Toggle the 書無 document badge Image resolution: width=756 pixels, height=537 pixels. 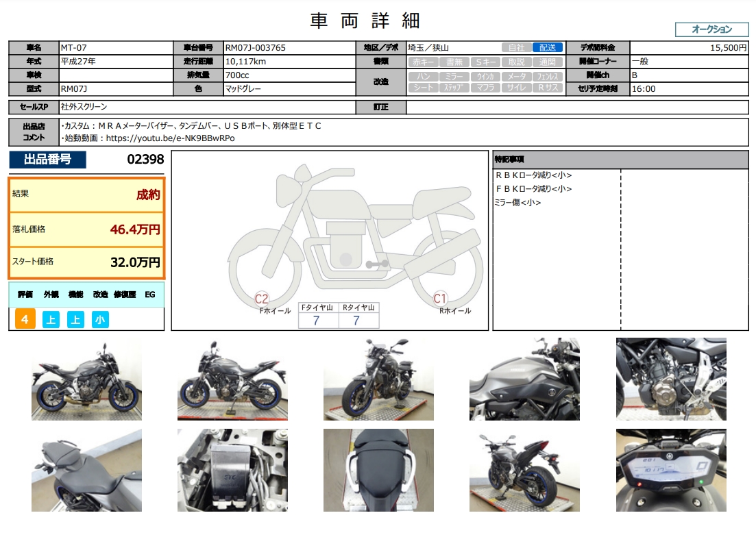[454, 62]
